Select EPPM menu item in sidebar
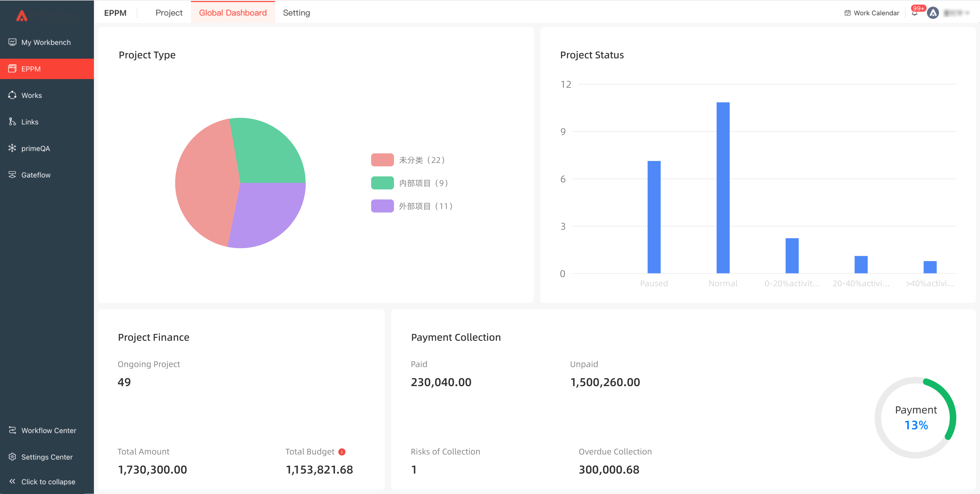The image size is (980, 494). (47, 69)
